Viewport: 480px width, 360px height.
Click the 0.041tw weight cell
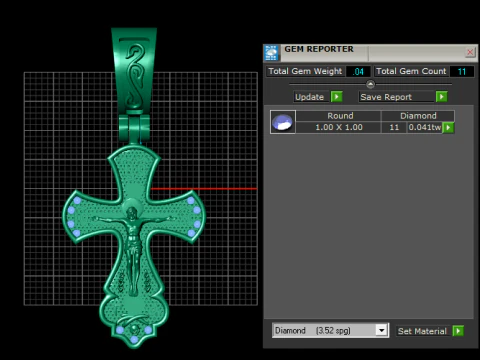tap(425, 127)
